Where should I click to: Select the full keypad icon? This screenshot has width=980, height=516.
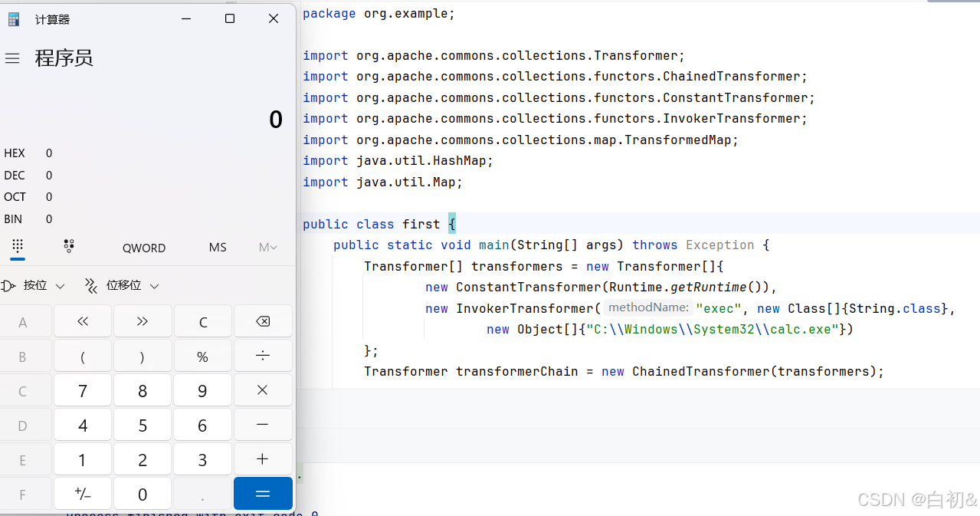coord(18,247)
